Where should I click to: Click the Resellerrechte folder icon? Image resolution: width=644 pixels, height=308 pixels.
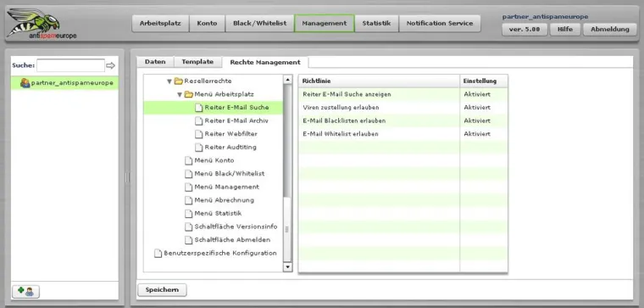tap(178, 81)
